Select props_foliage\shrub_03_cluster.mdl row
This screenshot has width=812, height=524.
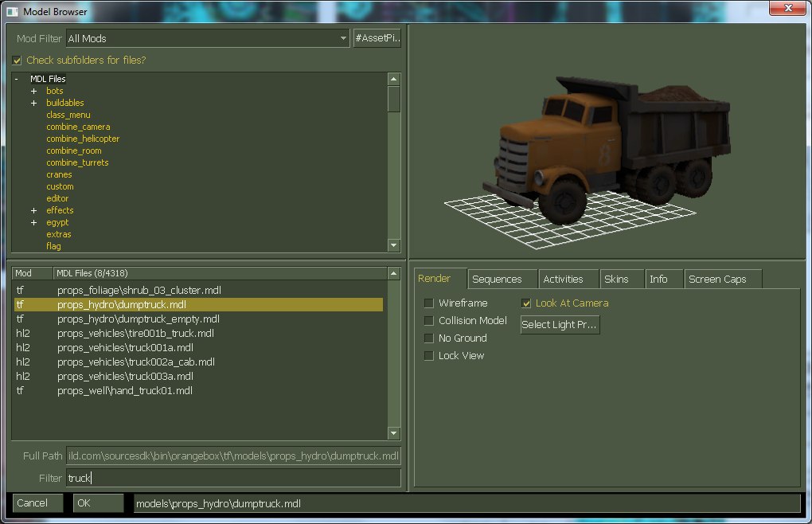199,291
